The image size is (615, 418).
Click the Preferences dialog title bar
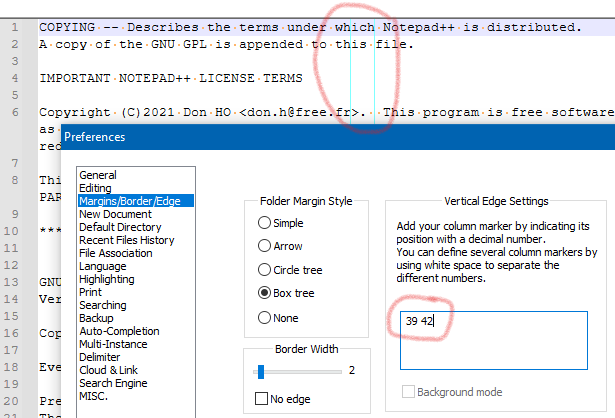[x=338, y=137]
